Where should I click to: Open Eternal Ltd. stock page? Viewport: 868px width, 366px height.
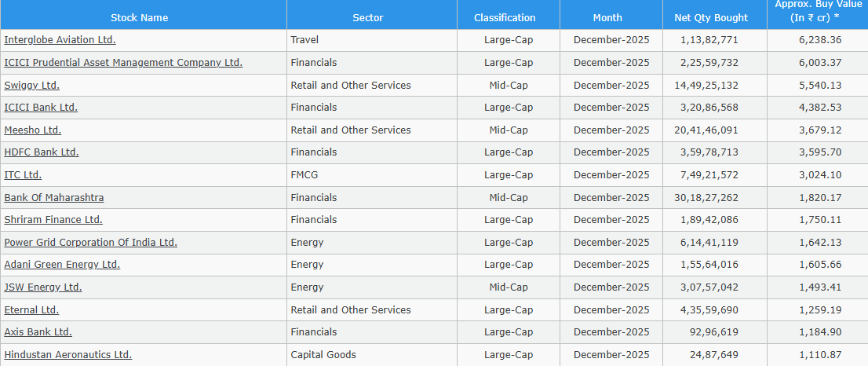pyautogui.click(x=31, y=310)
